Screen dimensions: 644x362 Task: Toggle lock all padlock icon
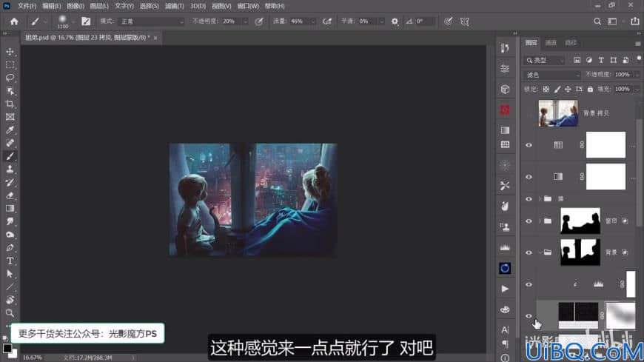pos(590,89)
